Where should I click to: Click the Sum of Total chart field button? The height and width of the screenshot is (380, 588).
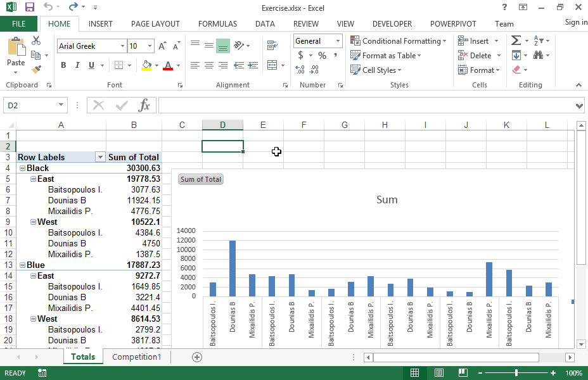coord(201,179)
